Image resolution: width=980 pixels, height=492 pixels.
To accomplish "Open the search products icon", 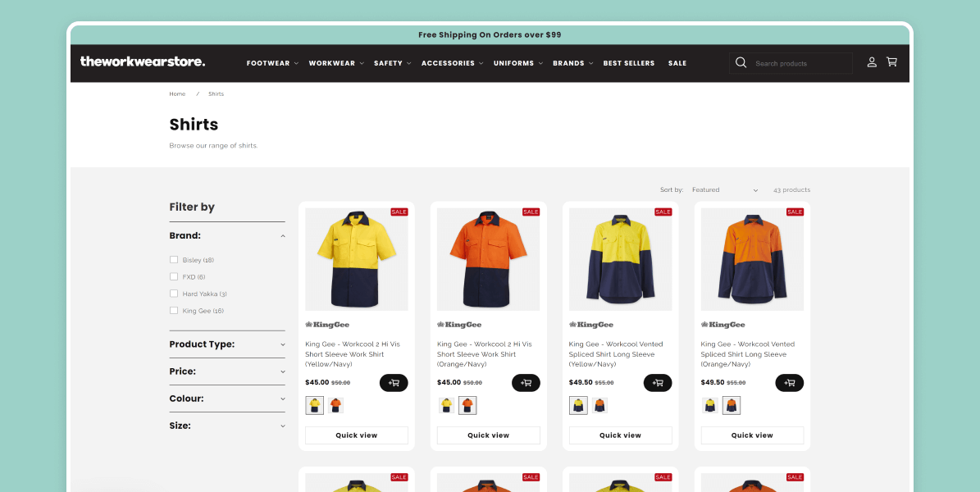I will click(x=741, y=62).
